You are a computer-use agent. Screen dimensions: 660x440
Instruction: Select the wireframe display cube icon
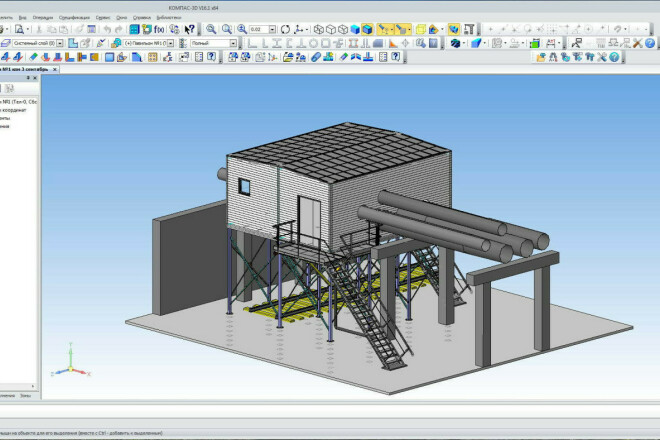point(318,30)
